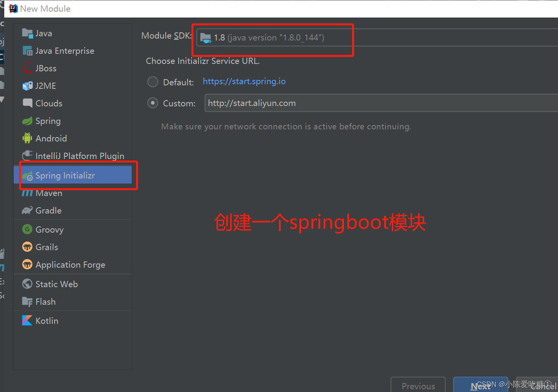Select the Custom URL radio button
The image size is (558, 392).
point(152,103)
